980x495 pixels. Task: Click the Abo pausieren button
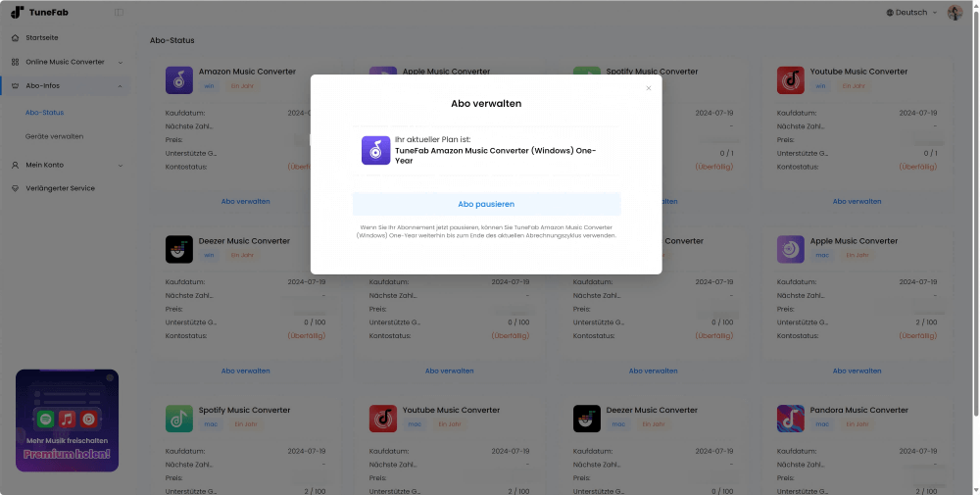click(x=486, y=205)
